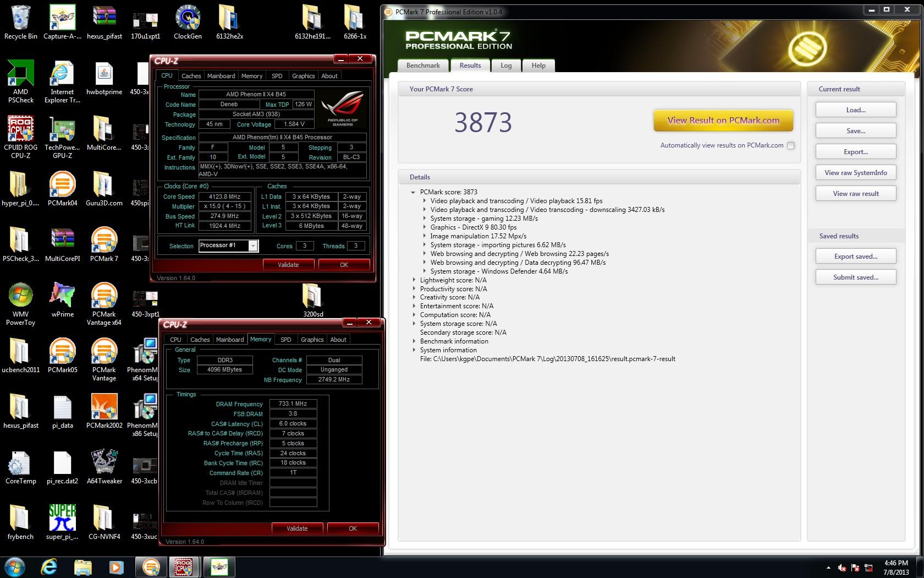
Task: Open Mainboard tab in upper CPU-Z window
Action: [x=221, y=76]
